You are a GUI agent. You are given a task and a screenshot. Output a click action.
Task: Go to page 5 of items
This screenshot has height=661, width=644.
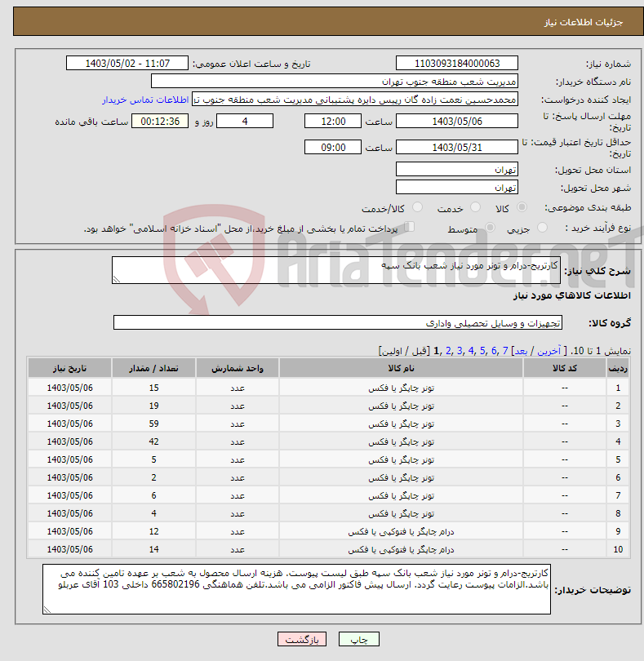[482, 351]
